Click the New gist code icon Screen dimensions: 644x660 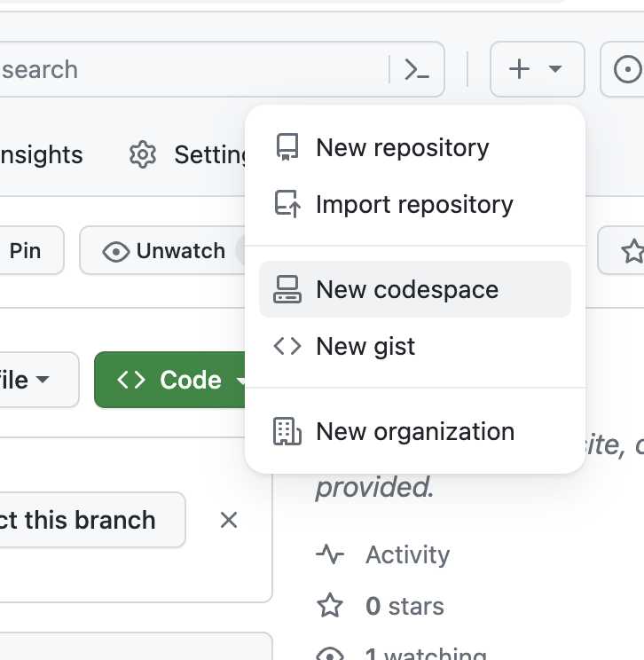click(287, 346)
